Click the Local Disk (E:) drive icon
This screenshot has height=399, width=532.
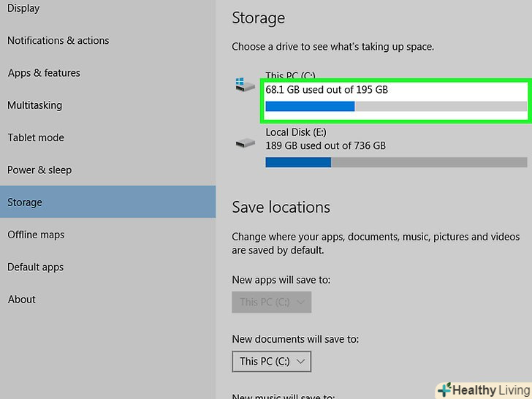coord(245,143)
